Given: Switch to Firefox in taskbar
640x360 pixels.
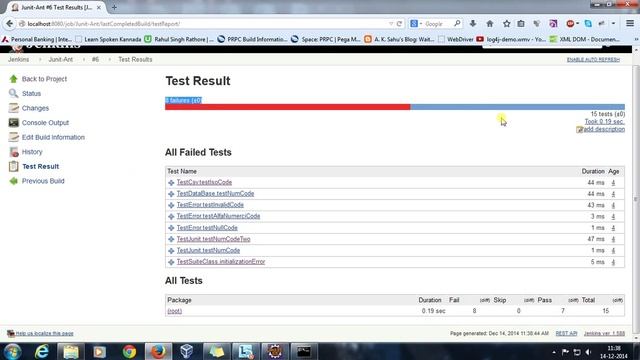Looking at the screenshot, I should (158, 351).
